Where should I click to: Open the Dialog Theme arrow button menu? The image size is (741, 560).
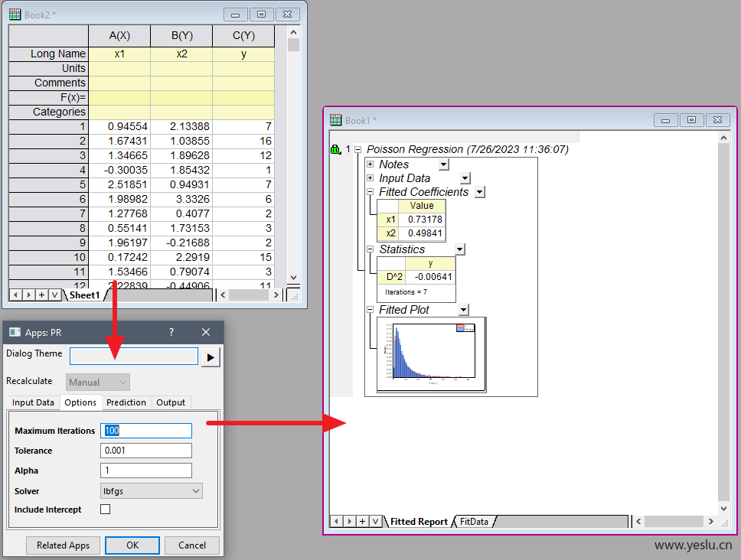tap(211, 357)
